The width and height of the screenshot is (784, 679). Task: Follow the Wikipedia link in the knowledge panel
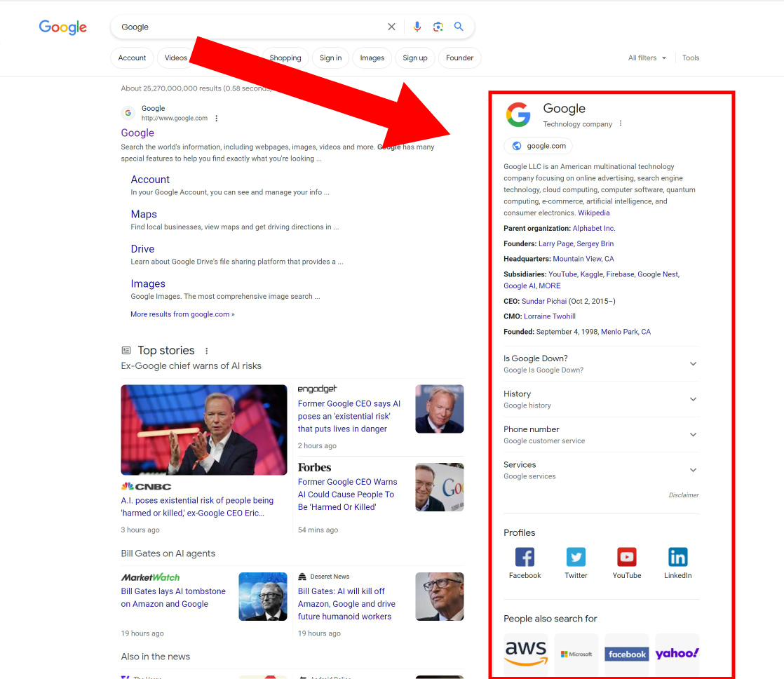point(593,213)
